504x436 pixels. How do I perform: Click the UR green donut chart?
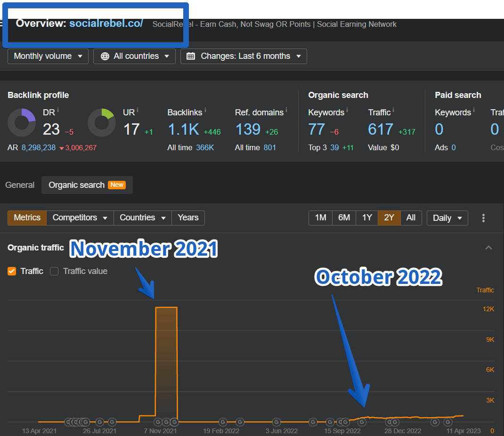[x=102, y=123]
